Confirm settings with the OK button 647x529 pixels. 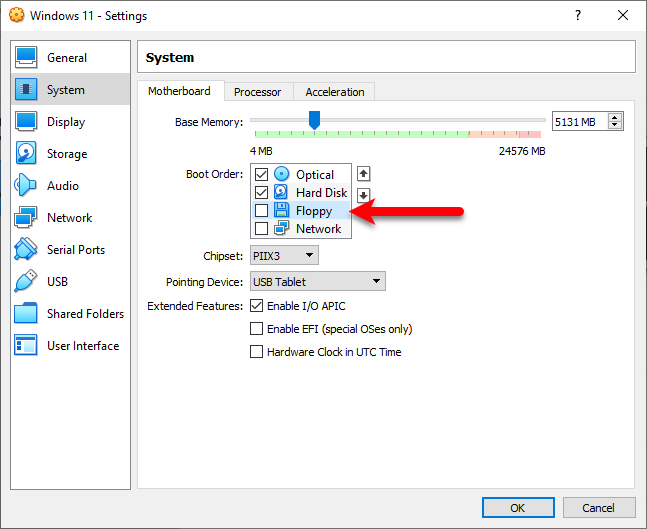[518, 507]
